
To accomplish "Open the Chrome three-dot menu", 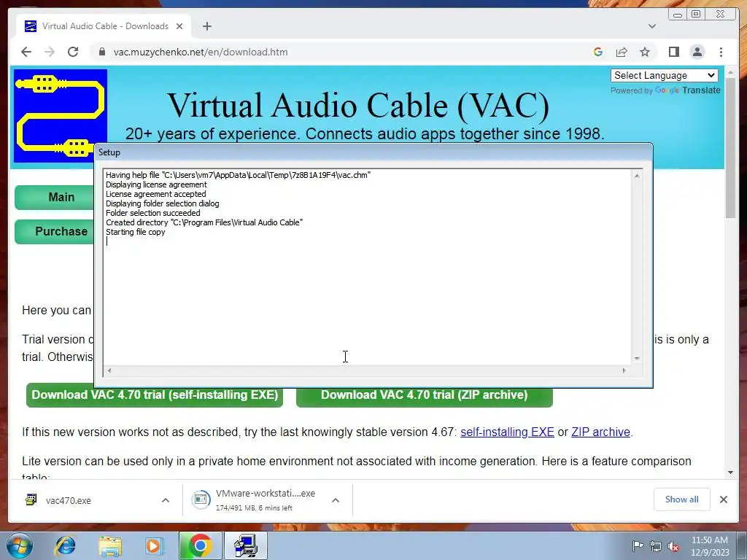I will (721, 52).
